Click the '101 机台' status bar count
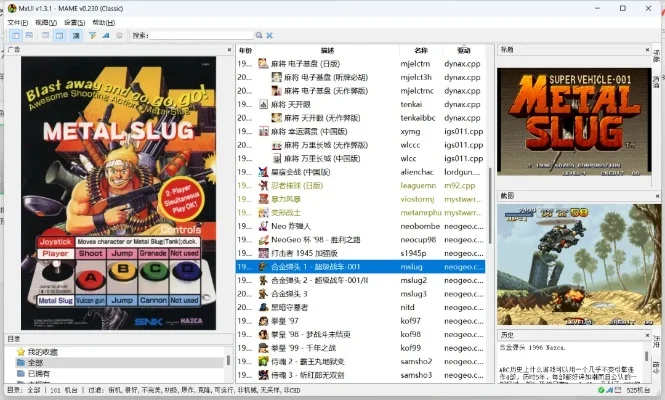Screen dimensions: 665x400 click(64, 390)
